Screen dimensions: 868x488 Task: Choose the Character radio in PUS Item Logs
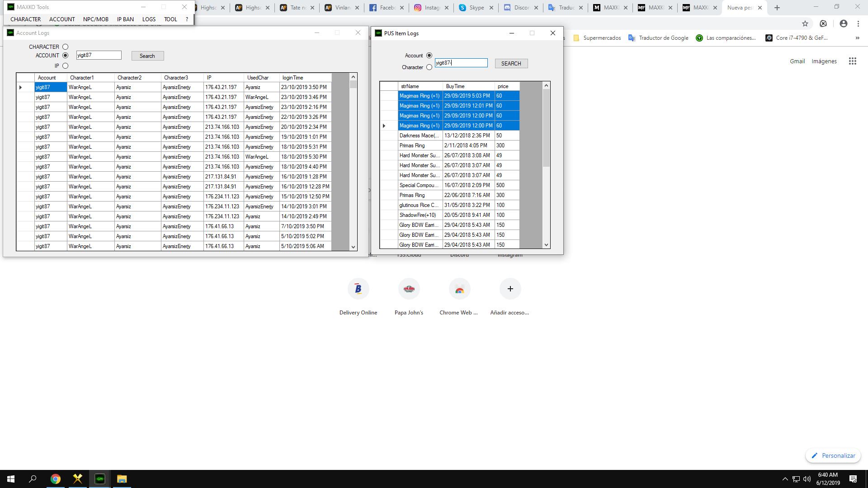pos(429,67)
